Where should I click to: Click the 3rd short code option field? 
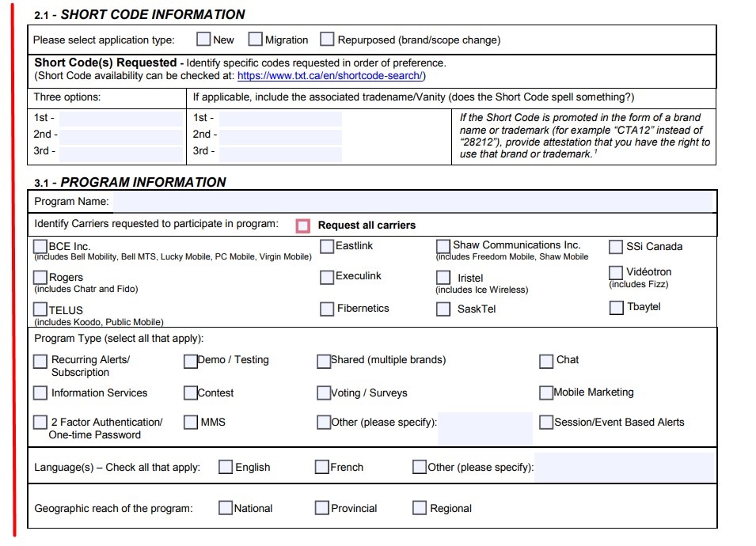pyautogui.click(x=121, y=154)
